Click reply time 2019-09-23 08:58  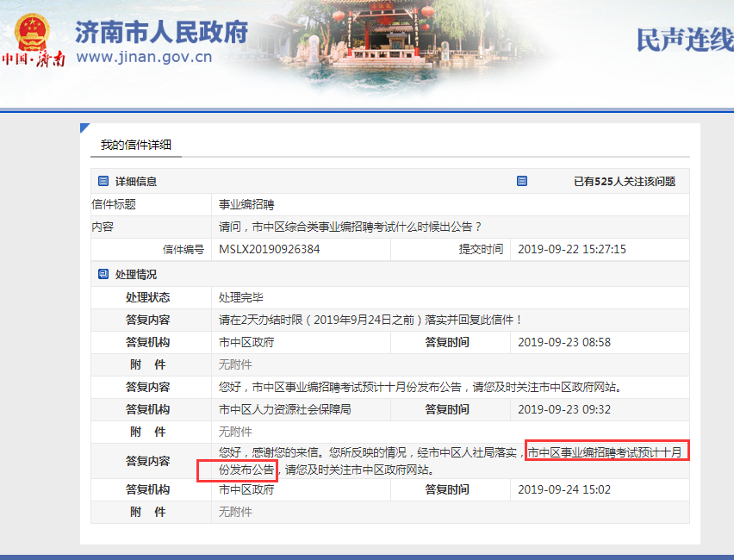point(564,343)
